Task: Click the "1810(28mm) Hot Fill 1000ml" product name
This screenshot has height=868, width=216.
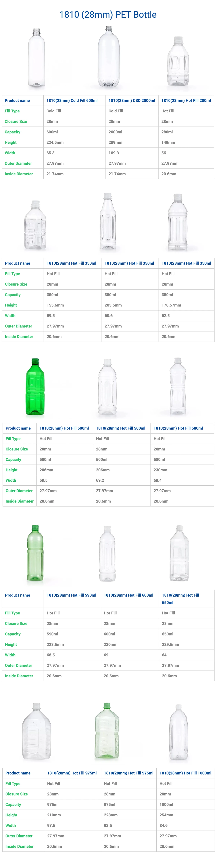Action: click(x=185, y=773)
